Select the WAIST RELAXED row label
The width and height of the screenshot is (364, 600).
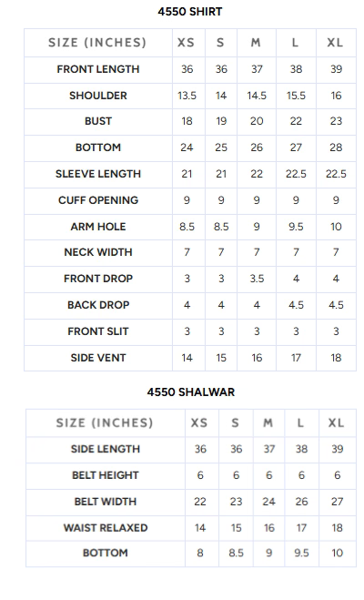click(106, 528)
